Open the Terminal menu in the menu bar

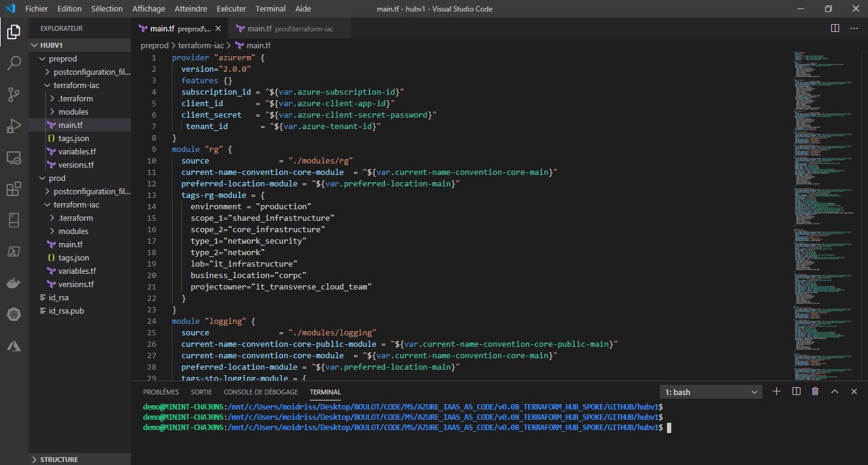coord(270,8)
